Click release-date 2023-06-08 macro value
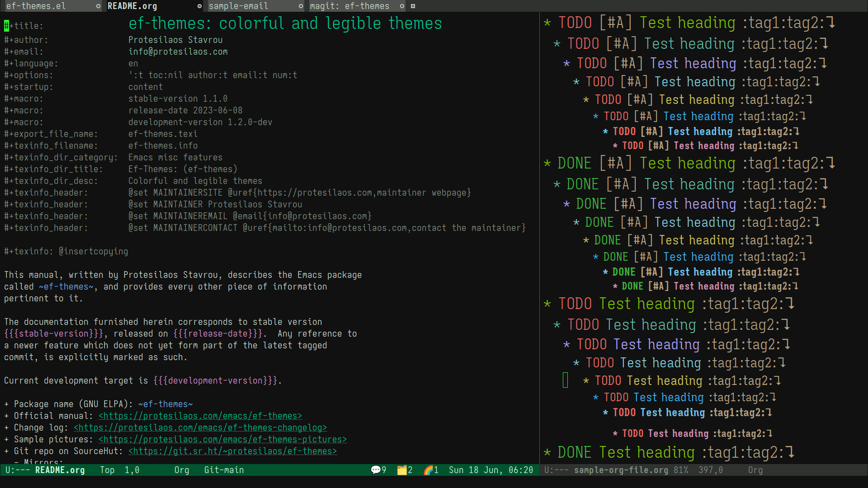 click(185, 110)
